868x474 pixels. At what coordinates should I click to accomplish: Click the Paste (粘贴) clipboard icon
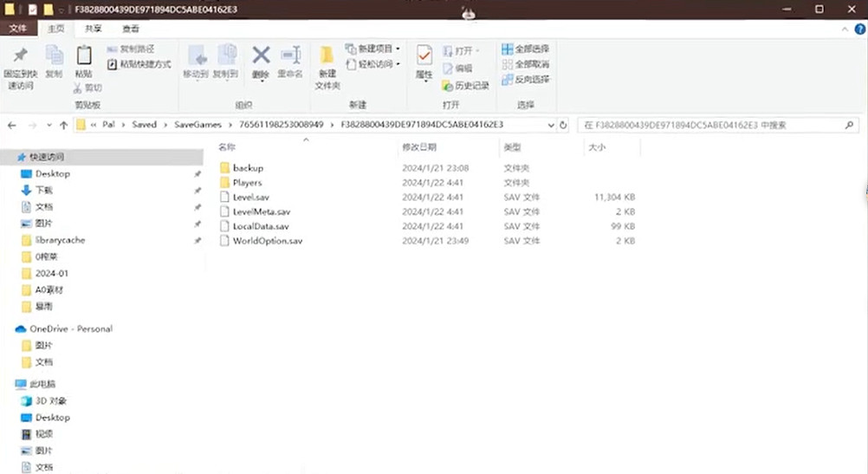pos(83,55)
